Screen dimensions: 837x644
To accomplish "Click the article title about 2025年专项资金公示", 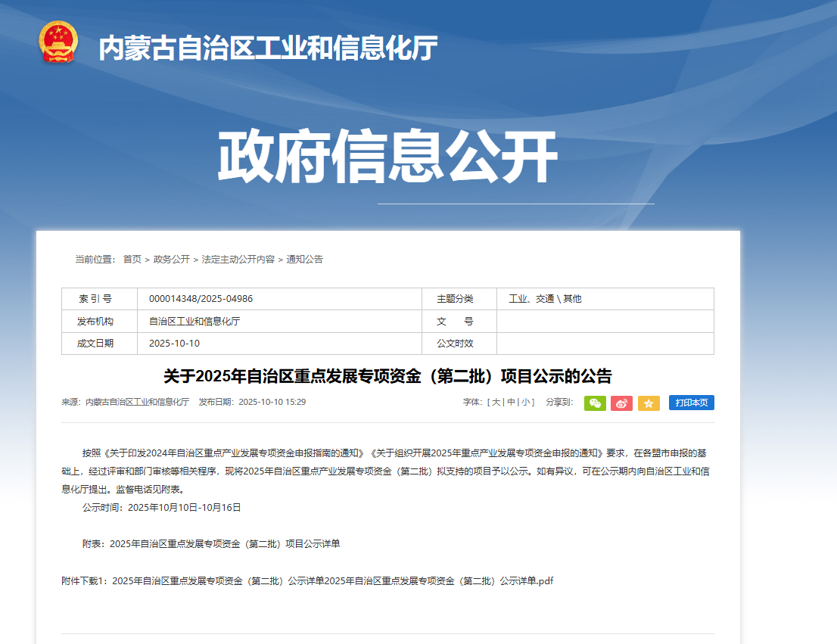I will pyautogui.click(x=387, y=376).
